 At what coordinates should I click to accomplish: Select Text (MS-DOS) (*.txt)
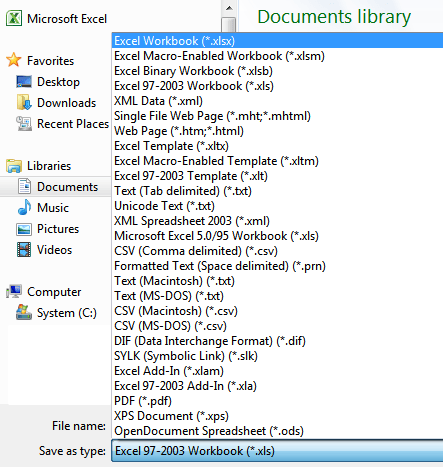(x=277, y=296)
